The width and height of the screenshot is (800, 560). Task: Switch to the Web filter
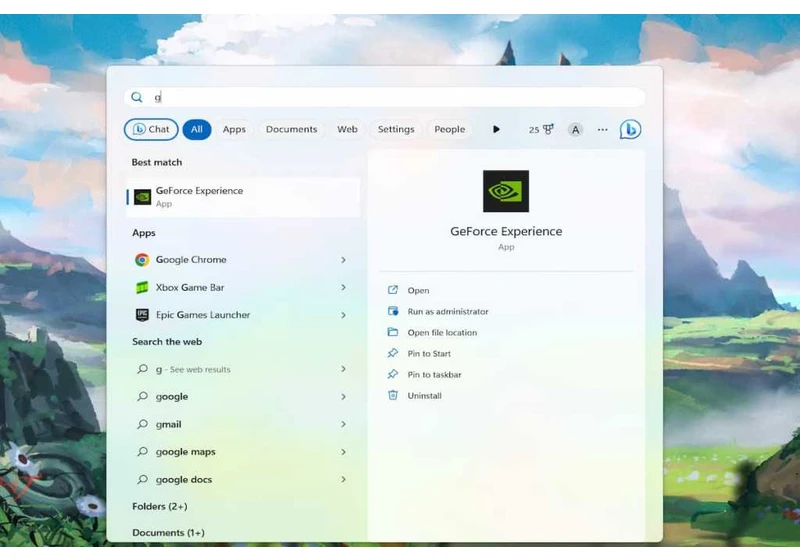(x=347, y=130)
